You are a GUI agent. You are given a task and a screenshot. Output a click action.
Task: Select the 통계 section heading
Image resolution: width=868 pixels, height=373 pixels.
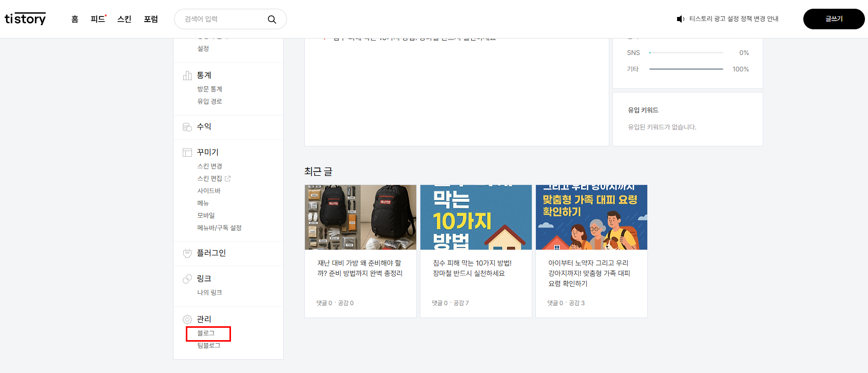tap(204, 76)
